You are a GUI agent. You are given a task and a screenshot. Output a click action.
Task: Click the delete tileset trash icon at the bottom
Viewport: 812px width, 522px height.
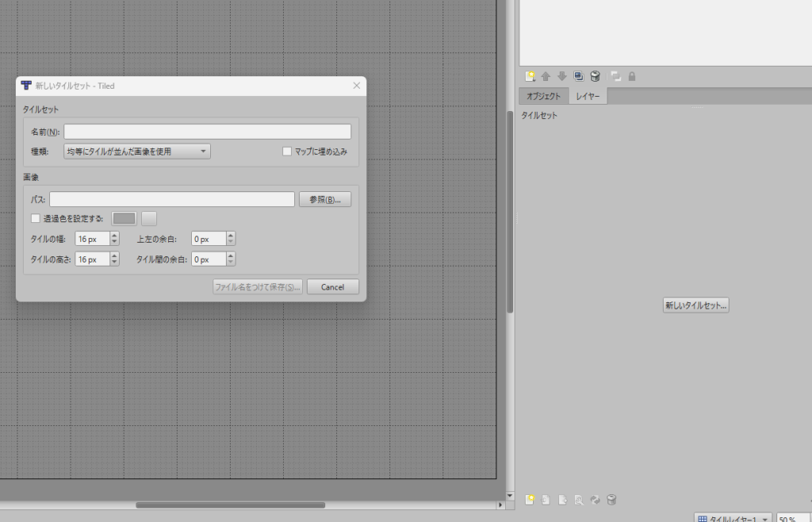tap(611, 500)
